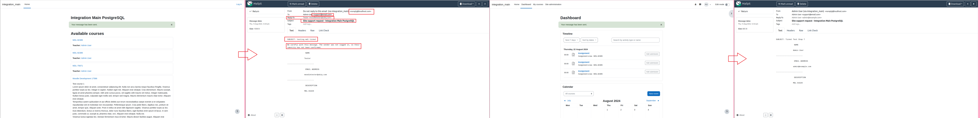This screenshot has width=980, height=118.
Task: Switch to Raw tab in 'testing mdl ticket' Mailpit
Action: [x=312, y=30]
